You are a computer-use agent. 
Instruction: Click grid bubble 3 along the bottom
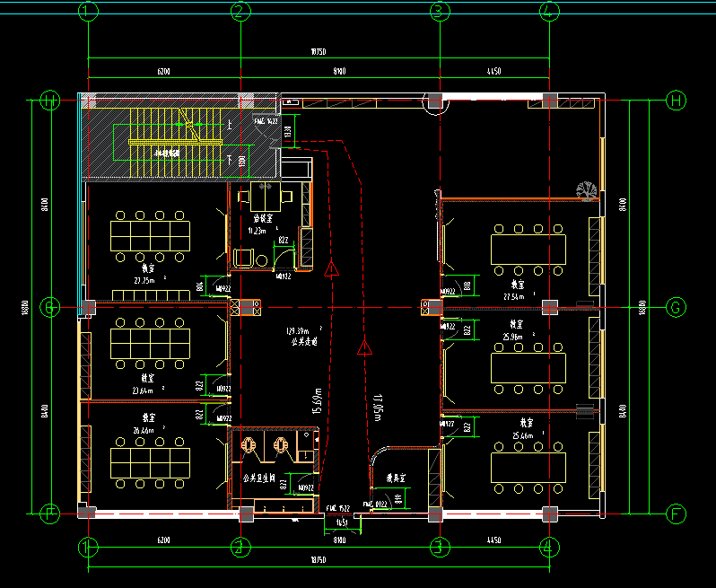439,547
